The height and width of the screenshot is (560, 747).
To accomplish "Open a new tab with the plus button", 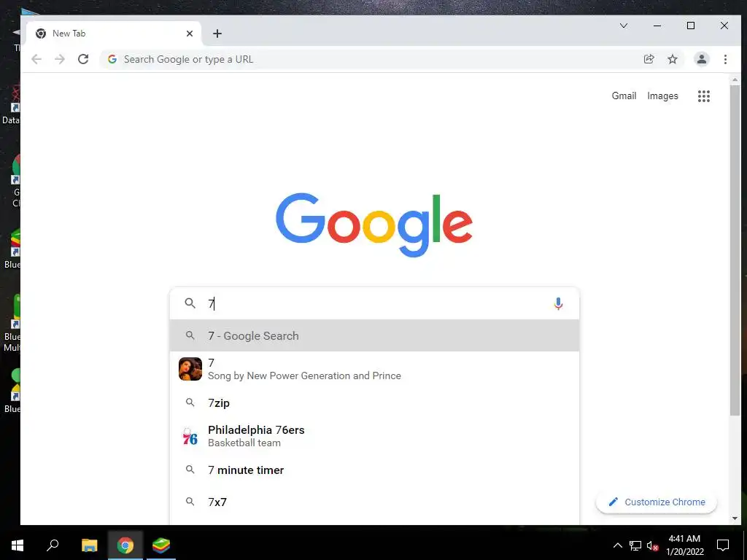I will click(x=217, y=34).
